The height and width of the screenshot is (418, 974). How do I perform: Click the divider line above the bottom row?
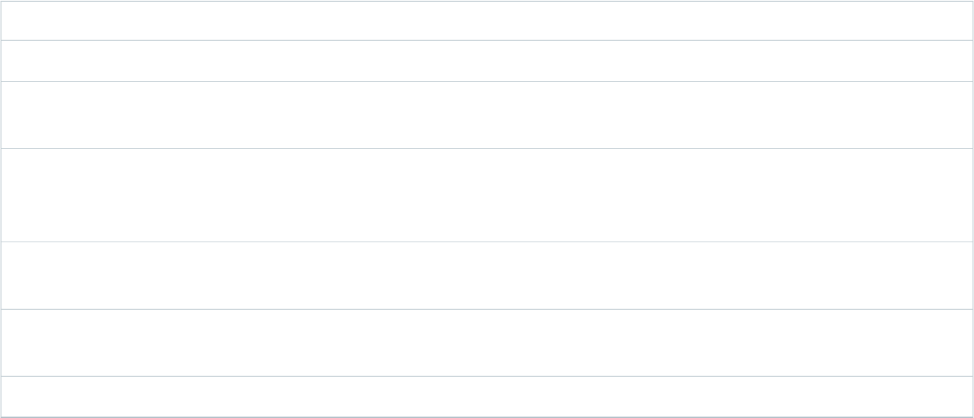click(487, 376)
